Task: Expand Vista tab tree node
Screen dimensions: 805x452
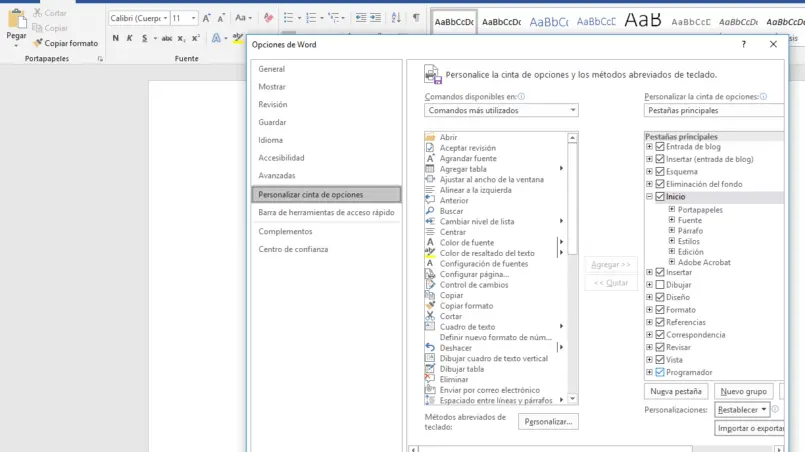Action: (x=649, y=360)
